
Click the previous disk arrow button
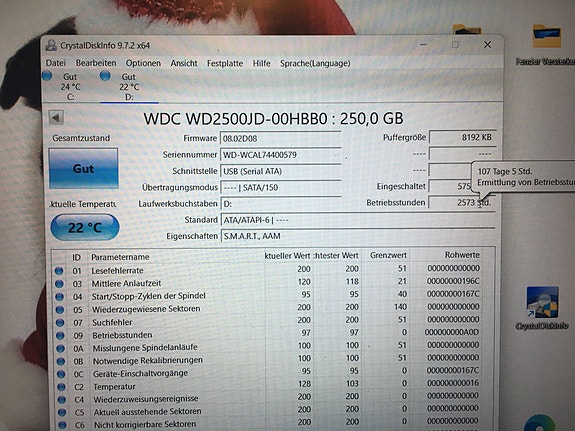point(56,118)
